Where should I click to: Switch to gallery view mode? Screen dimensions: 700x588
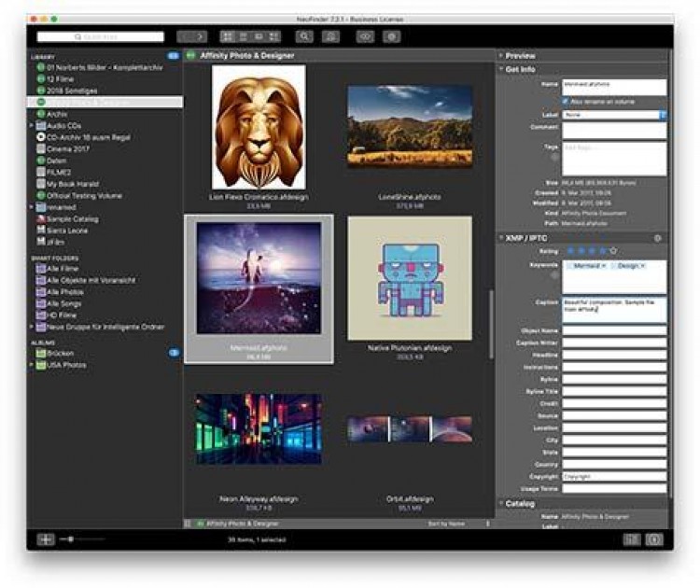259,36
